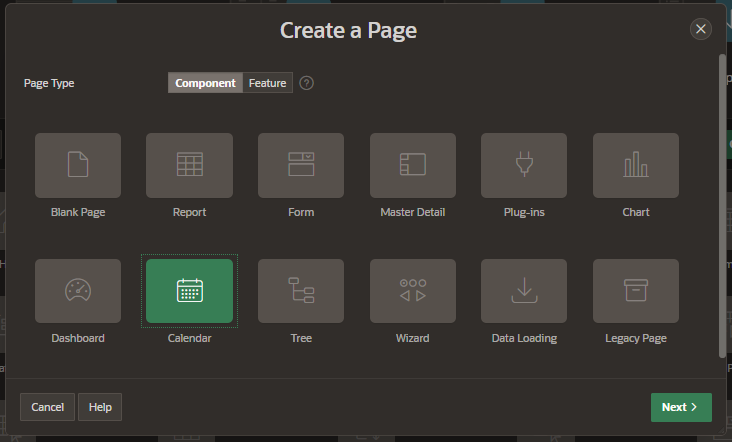Select the Wizard steps icon
The width and height of the screenshot is (732, 442).
(x=413, y=291)
